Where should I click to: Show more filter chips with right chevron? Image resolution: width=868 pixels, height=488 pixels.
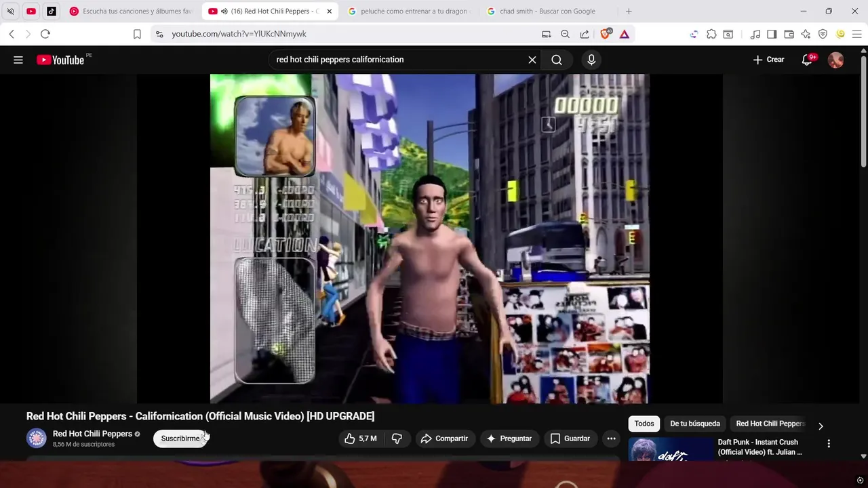point(821,426)
